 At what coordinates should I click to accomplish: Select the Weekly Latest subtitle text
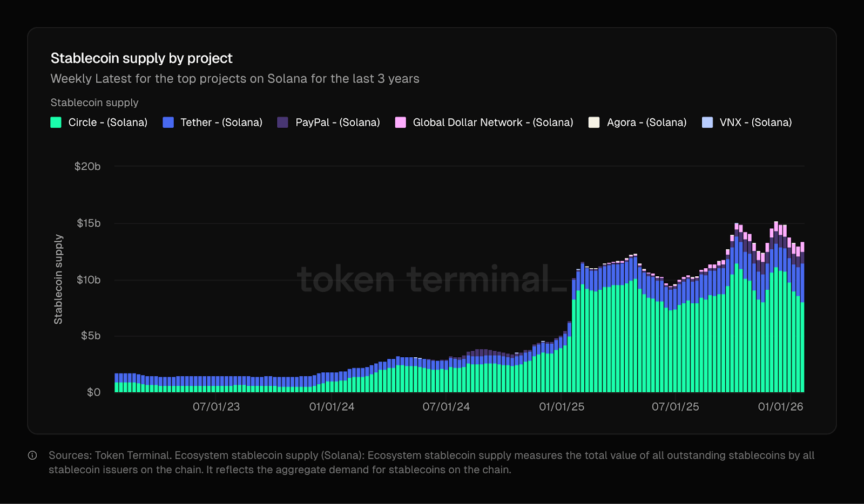click(235, 78)
